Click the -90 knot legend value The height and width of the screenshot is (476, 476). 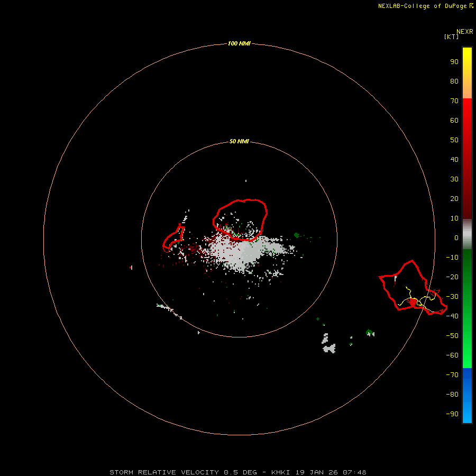tap(452, 414)
